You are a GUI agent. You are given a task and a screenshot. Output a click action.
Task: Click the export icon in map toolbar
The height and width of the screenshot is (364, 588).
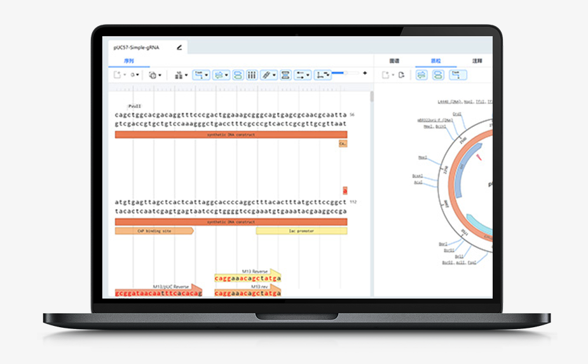click(401, 75)
